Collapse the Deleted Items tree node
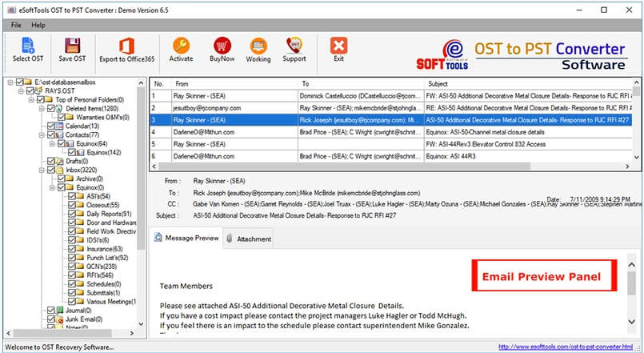 (x=42, y=109)
